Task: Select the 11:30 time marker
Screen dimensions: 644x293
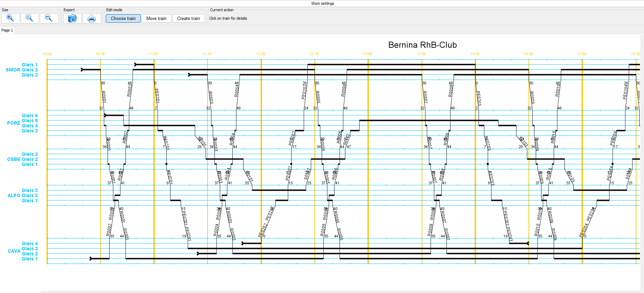Action: [x=207, y=54]
